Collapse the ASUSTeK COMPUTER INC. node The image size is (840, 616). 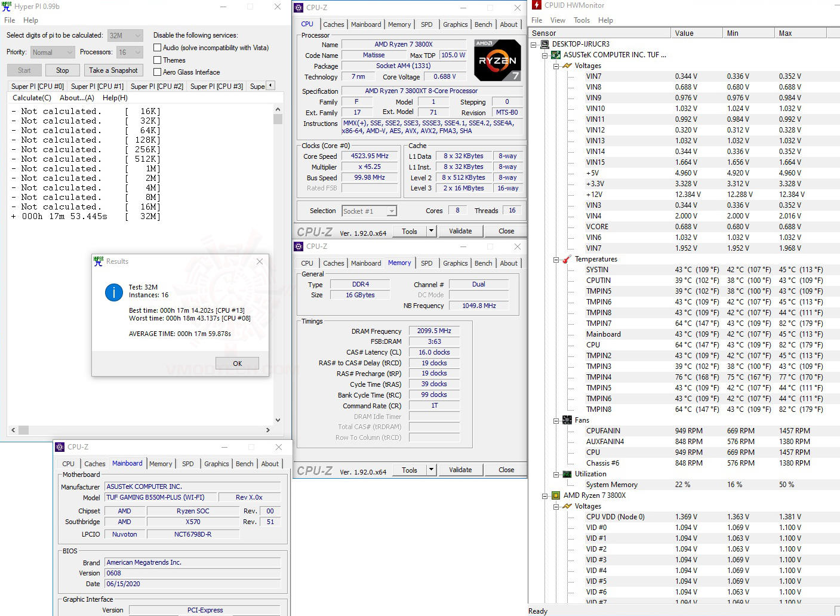tap(545, 55)
